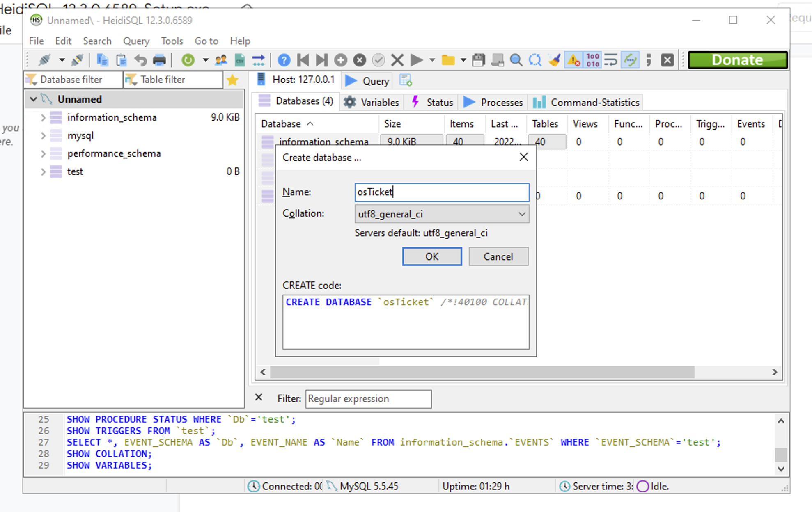The image size is (812, 512).
Task: Toggle the word wrap toolbar button
Action: pyautogui.click(x=611, y=60)
